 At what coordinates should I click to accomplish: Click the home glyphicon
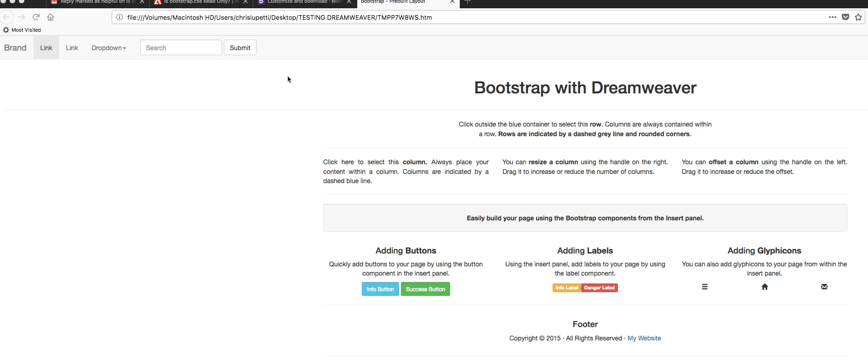(x=765, y=287)
